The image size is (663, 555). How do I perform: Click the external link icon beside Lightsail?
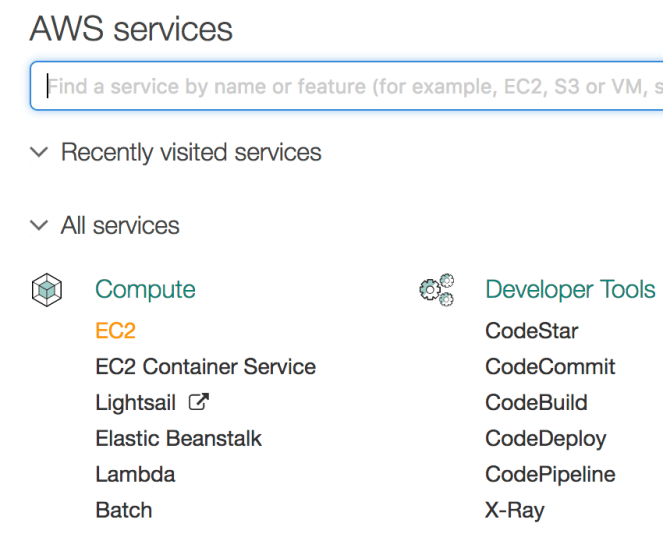[199, 403]
